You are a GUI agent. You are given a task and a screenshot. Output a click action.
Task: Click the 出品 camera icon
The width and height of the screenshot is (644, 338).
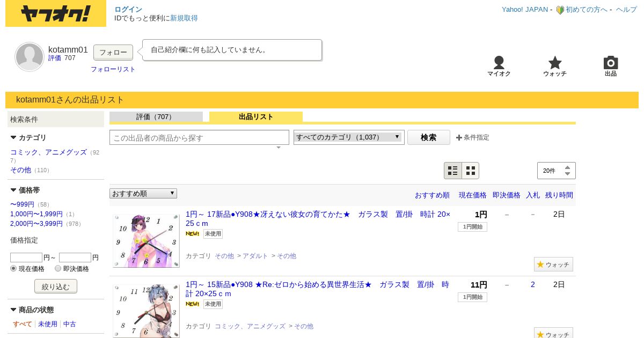[x=611, y=63]
